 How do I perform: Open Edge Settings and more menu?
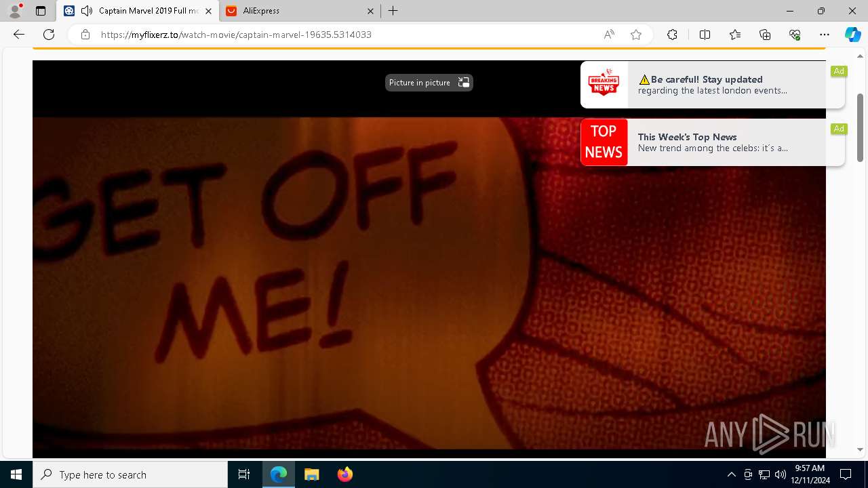click(825, 35)
